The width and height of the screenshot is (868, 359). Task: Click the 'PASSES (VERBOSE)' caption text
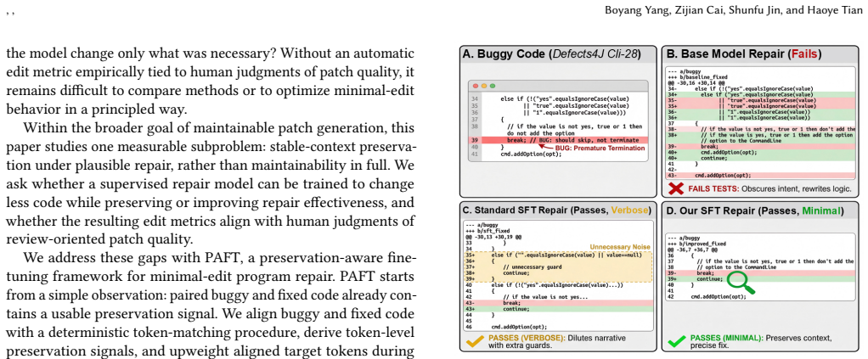pos(527,338)
